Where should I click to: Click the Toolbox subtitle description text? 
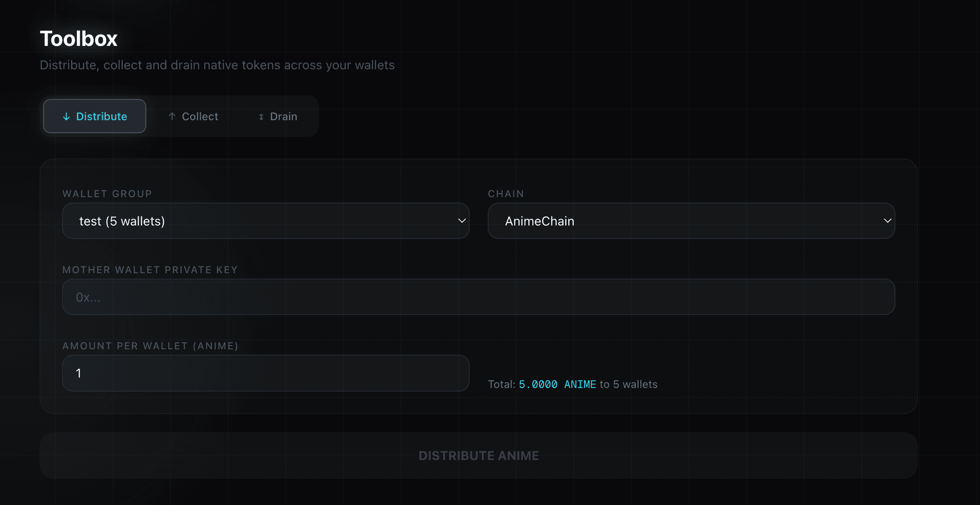(x=217, y=65)
